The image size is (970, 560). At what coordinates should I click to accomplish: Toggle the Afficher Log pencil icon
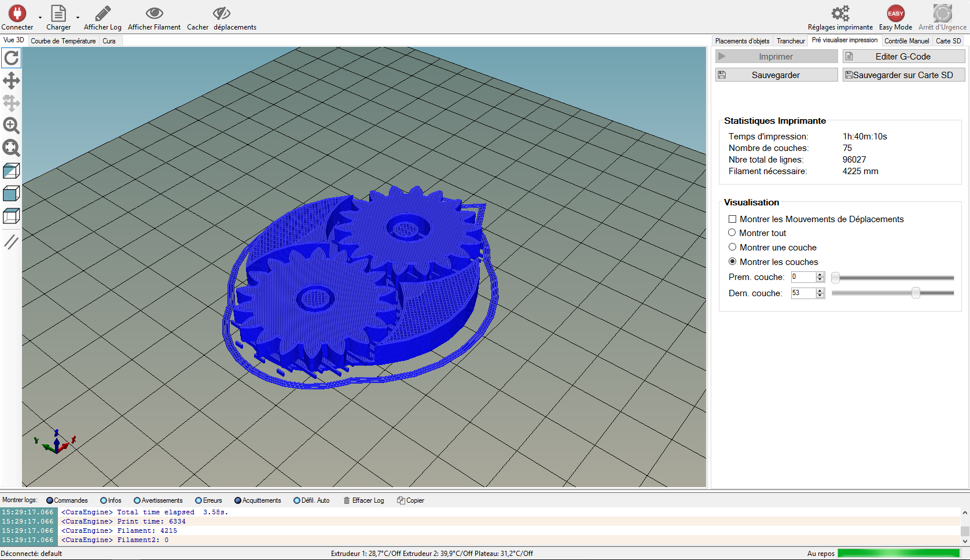click(x=102, y=13)
